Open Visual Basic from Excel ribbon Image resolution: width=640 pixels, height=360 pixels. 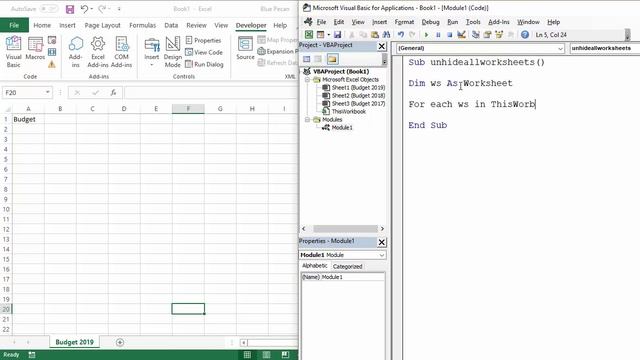13,51
